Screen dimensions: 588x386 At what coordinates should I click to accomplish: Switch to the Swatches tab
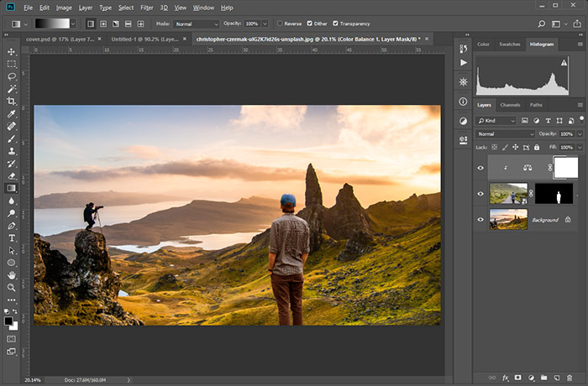coord(510,44)
